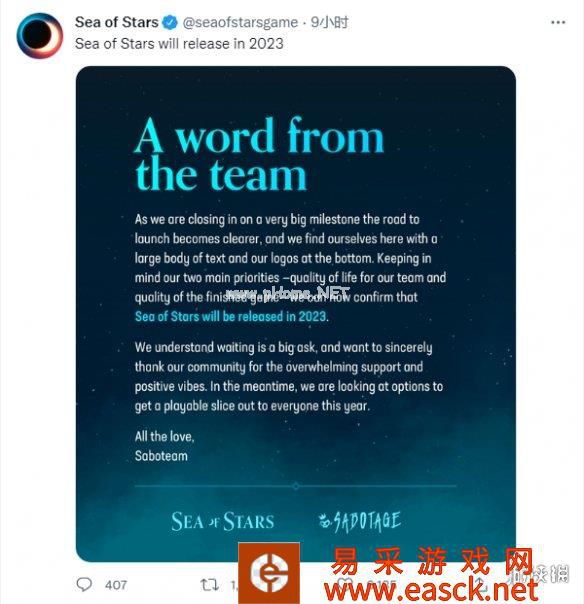Image resolution: width=584 pixels, height=604 pixels.
Task: Click the 407 reply count
Action: point(116,585)
